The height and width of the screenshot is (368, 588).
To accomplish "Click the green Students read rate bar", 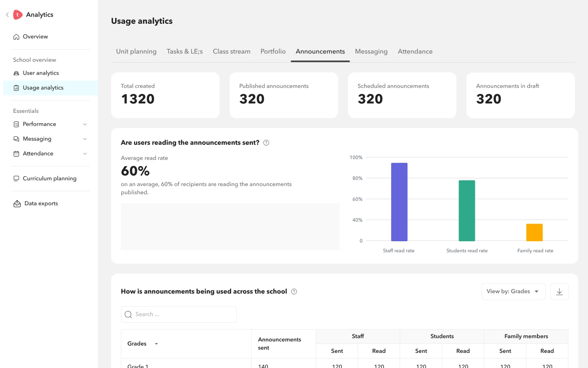I will click(x=467, y=211).
